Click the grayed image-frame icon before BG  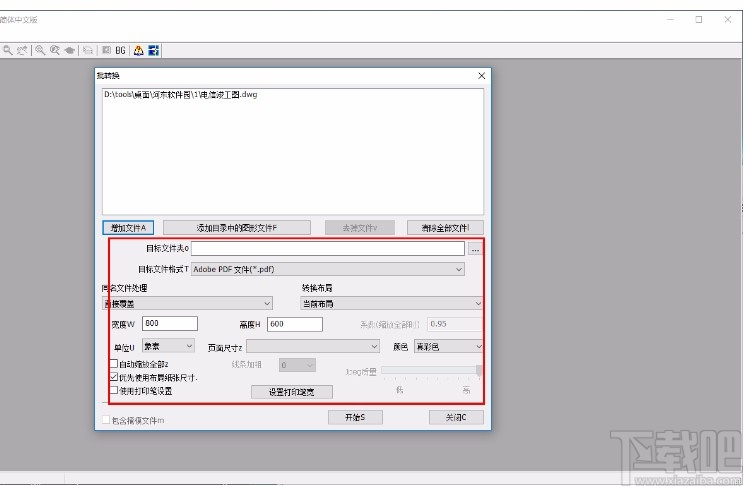coord(106,50)
